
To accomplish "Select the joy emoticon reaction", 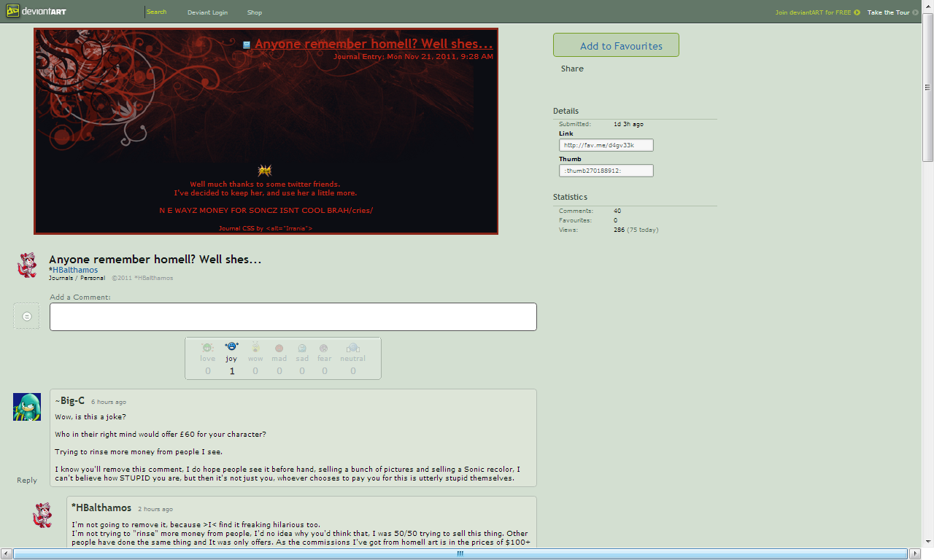I will coord(231,347).
